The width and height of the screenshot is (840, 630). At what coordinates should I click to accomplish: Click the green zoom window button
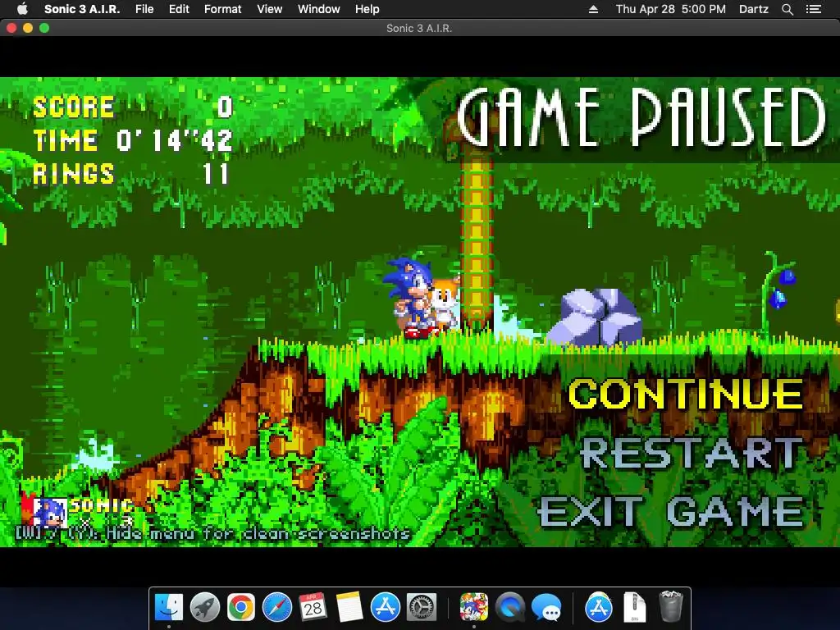click(x=44, y=28)
